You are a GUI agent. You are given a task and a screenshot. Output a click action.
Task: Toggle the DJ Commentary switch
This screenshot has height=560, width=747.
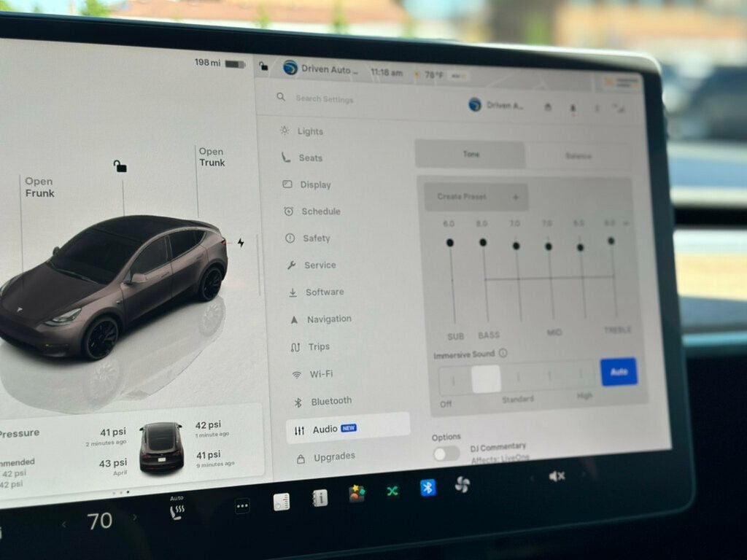pyautogui.click(x=446, y=454)
